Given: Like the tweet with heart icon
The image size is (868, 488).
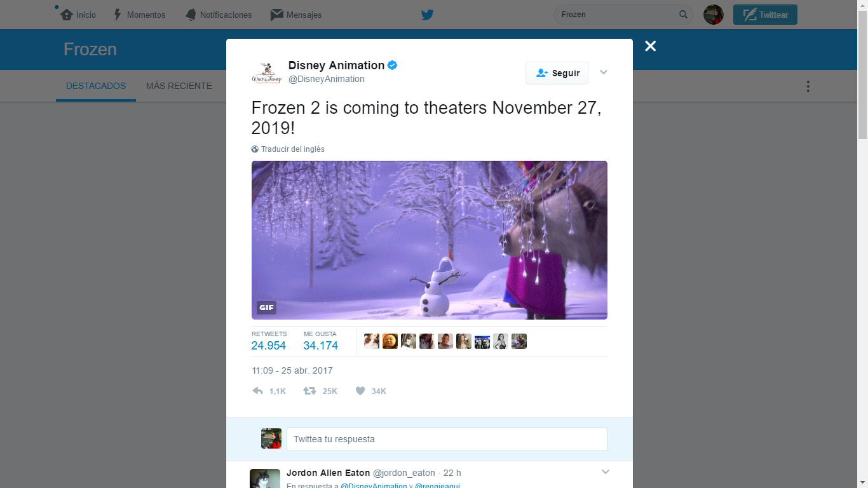Looking at the screenshot, I should (x=360, y=391).
